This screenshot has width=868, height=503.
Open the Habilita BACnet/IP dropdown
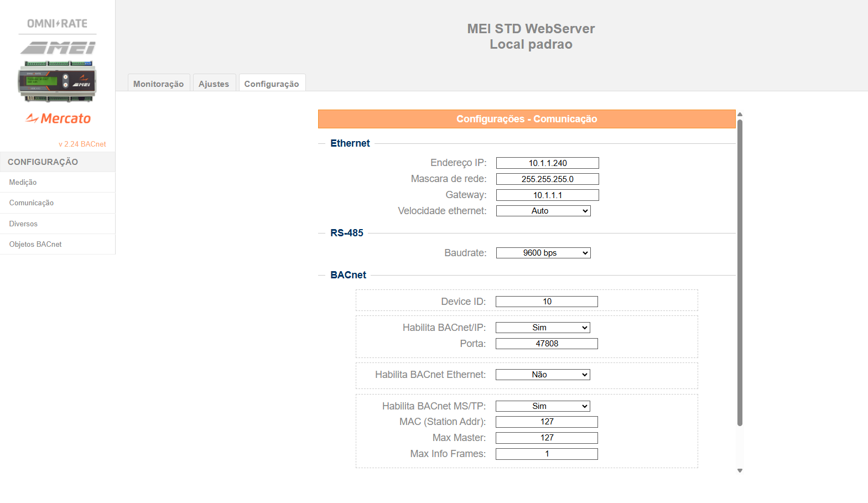point(543,328)
